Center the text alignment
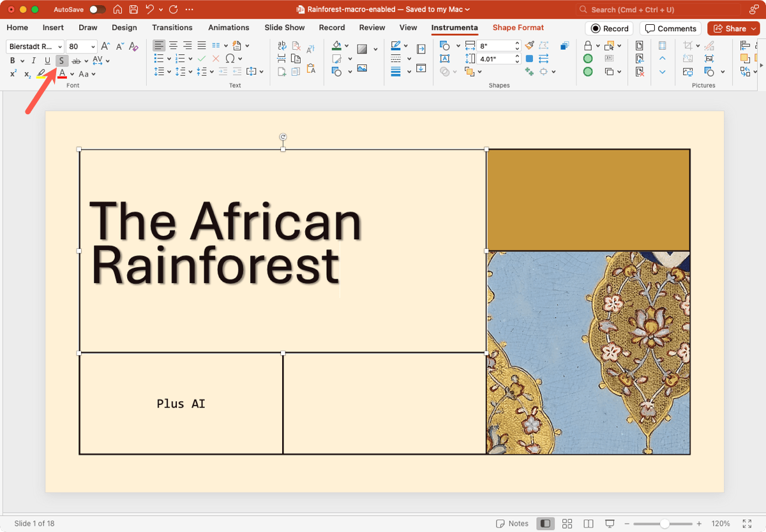This screenshot has height=532, width=766. (173, 46)
